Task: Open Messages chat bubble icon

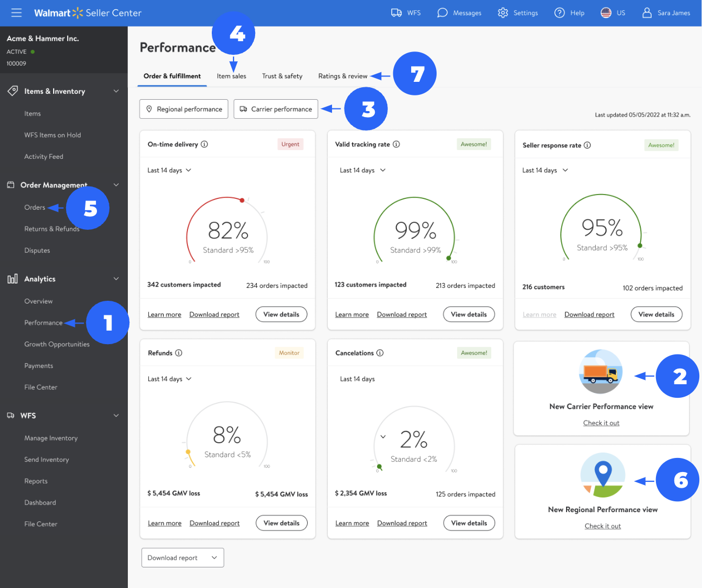Action: [x=443, y=12]
